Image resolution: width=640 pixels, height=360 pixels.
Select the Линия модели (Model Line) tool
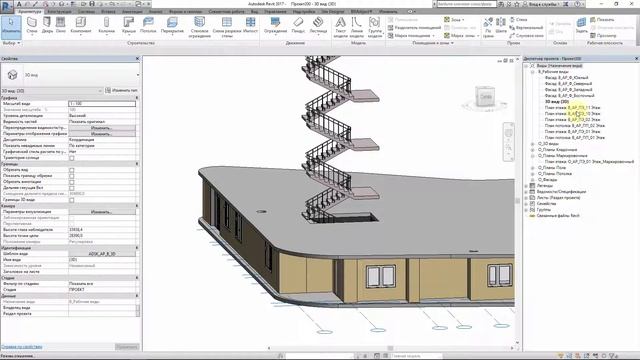pos(357,27)
